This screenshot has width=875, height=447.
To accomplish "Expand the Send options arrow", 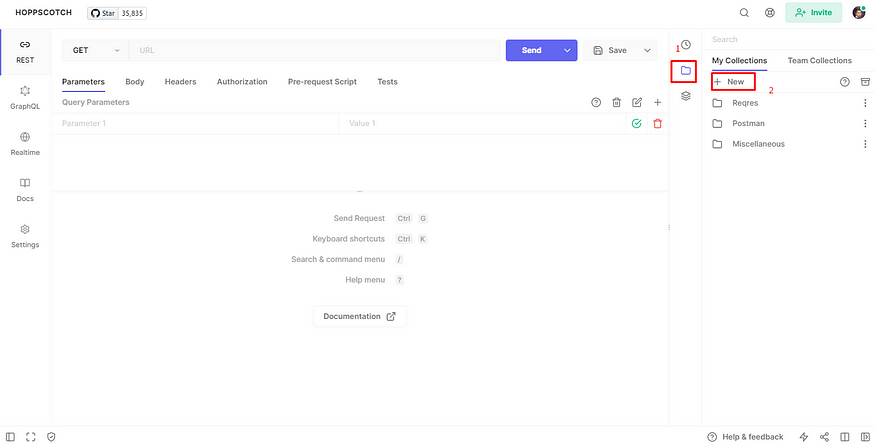I will [567, 50].
